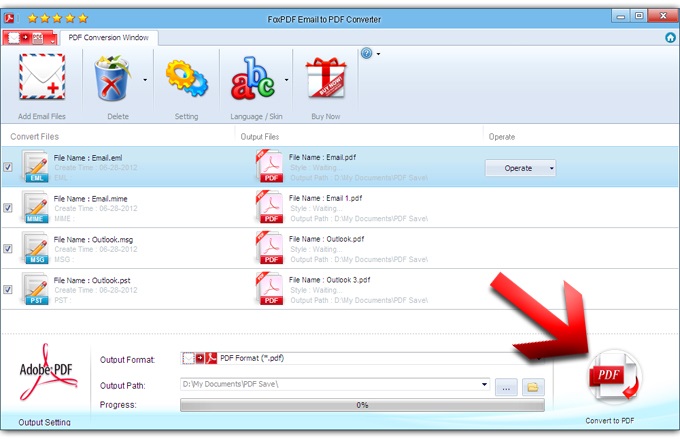Viewport: 680px width, 439px height.
Task: Click the Delete trash bin icon
Action: tap(112, 78)
